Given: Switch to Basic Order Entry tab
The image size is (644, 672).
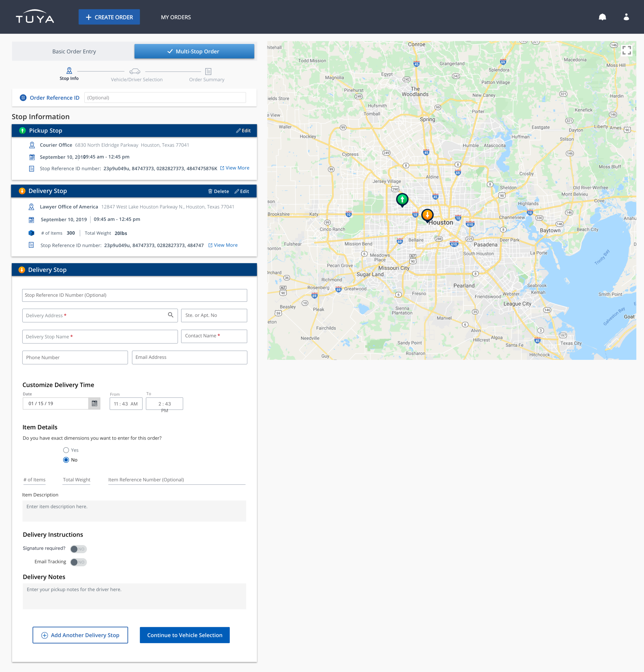Looking at the screenshot, I should pyautogui.click(x=74, y=52).
